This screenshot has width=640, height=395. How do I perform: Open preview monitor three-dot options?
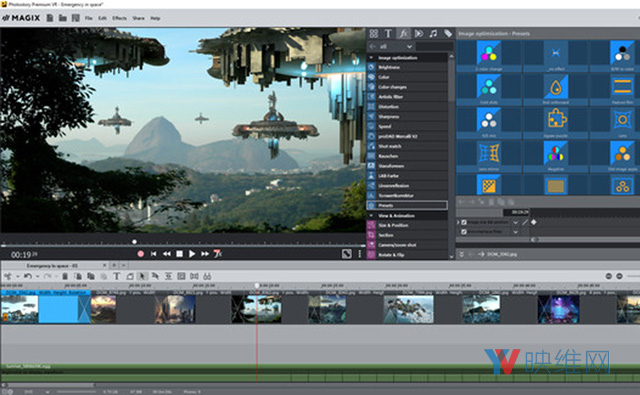tap(360, 254)
